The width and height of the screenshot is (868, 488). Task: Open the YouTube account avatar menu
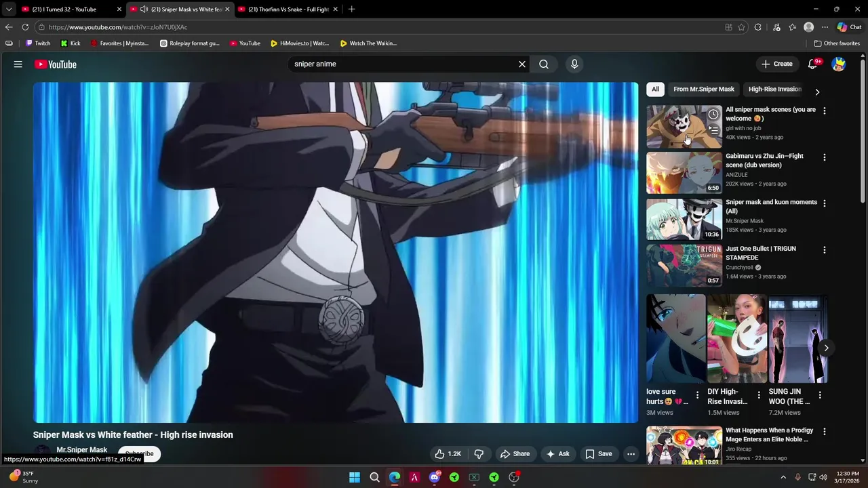click(839, 64)
